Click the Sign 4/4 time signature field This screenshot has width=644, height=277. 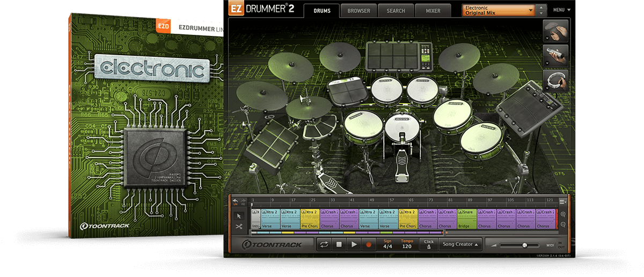click(387, 244)
